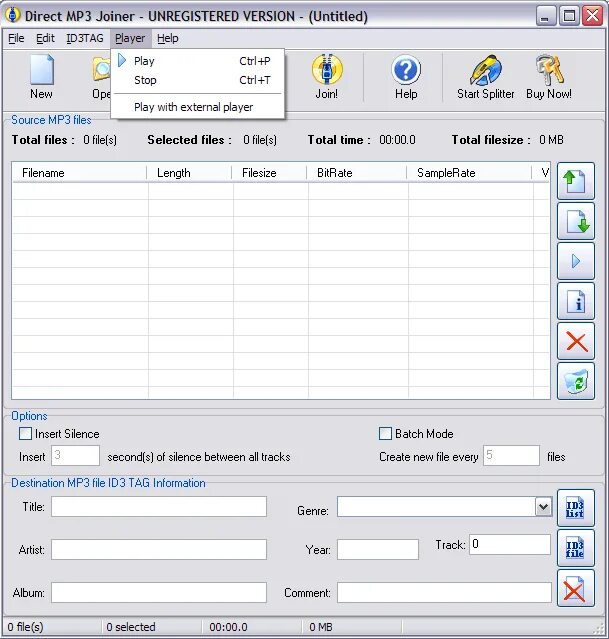Maximize the Direct MP3 Joiner window
This screenshot has width=609, height=639.
coord(569,16)
